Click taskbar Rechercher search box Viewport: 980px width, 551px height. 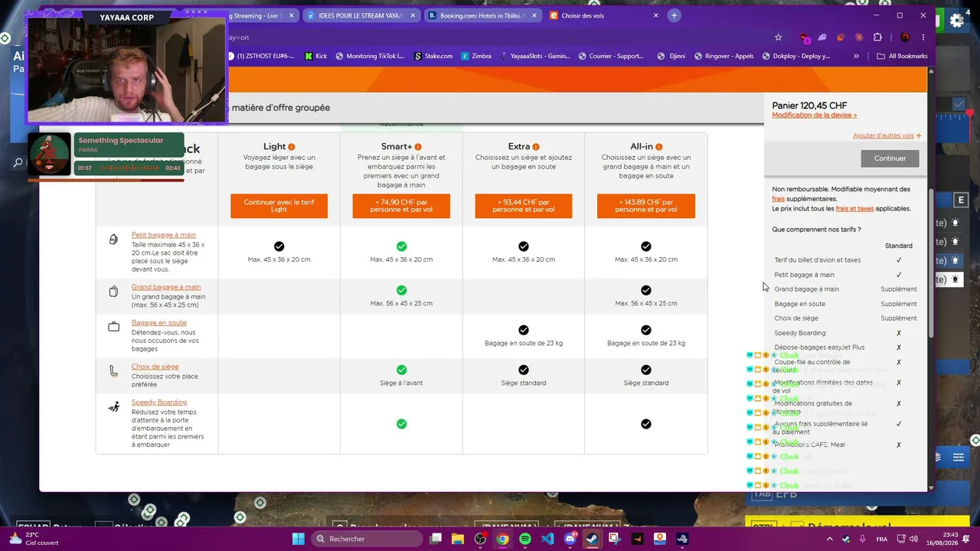pyautogui.click(x=367, y=539)
